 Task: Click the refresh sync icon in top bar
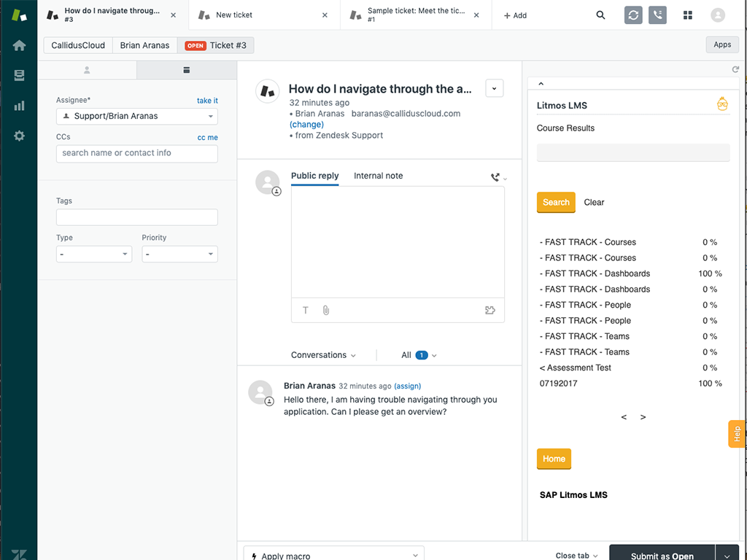633,15
